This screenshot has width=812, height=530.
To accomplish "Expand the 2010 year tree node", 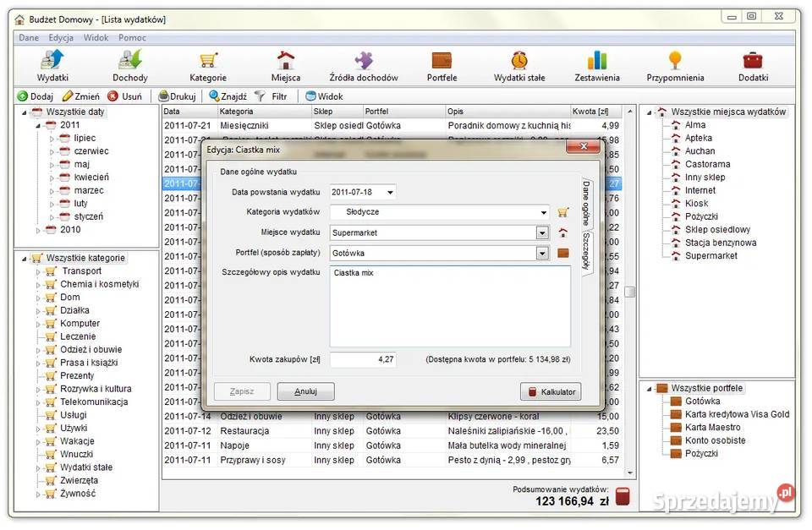I will 37,230.
